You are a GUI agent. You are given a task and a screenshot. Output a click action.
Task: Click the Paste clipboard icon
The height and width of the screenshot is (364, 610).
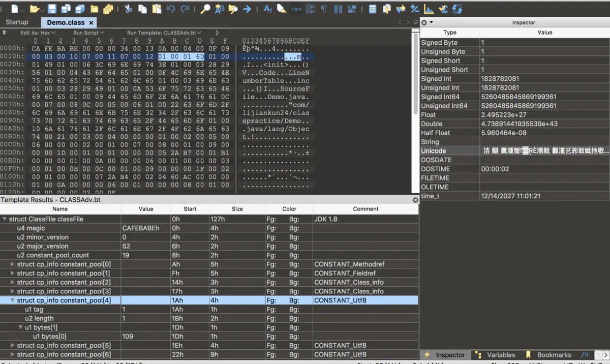pos(157,9)
